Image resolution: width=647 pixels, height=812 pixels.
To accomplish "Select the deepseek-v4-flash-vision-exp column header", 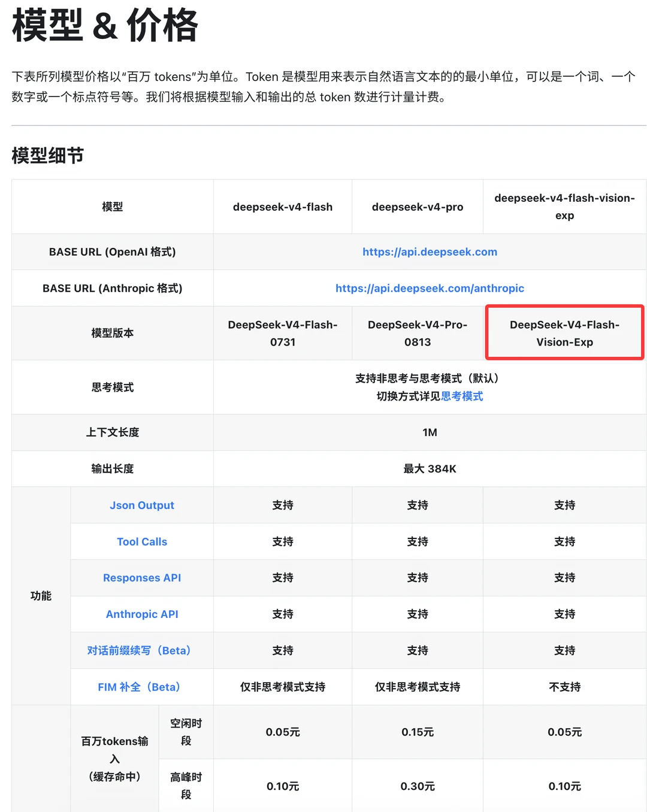I will (x=564, y=207).
